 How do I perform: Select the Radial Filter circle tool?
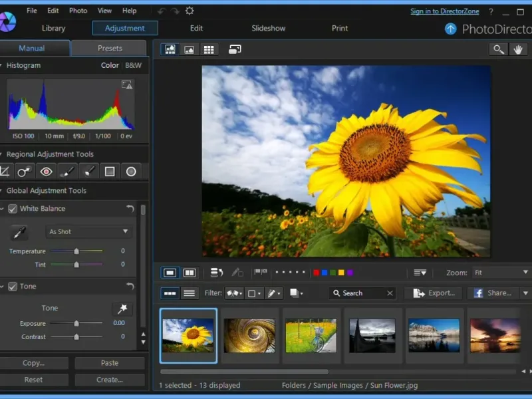point(131,172)
